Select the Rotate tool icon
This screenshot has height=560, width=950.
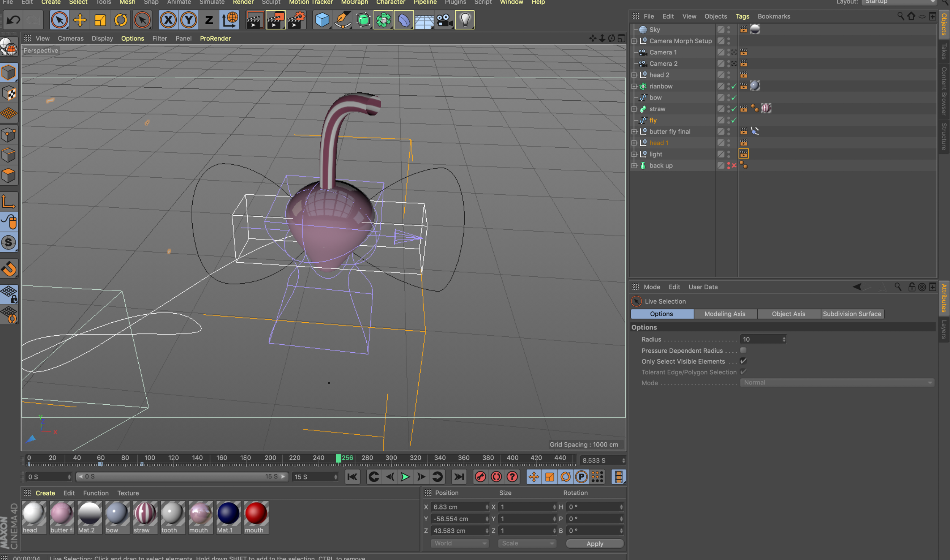[x=121, y=20]
